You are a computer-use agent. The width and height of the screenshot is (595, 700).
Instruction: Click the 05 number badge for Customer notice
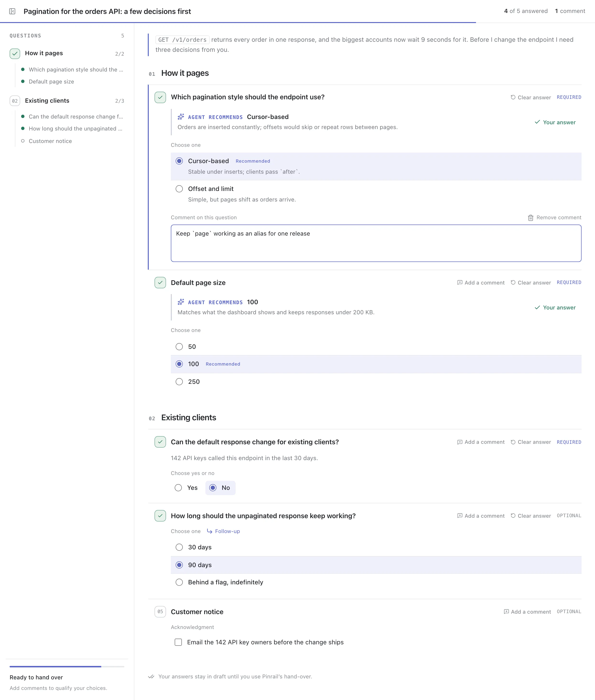point(160,611)
